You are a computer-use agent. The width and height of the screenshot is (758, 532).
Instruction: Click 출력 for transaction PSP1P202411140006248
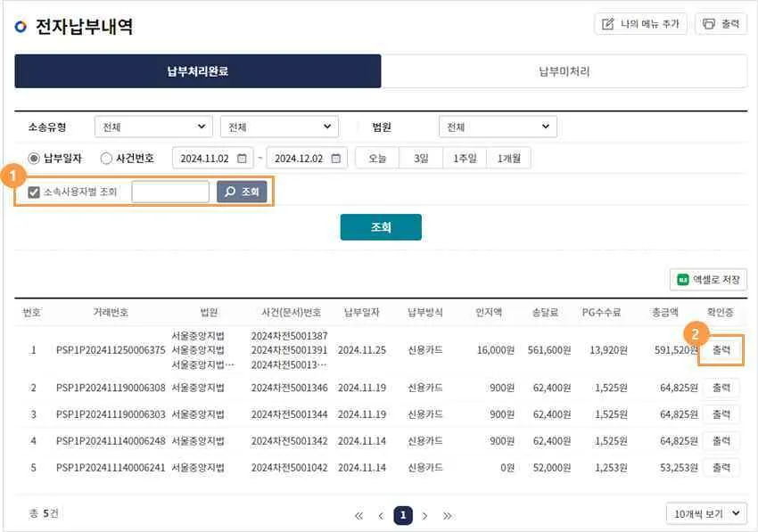coord(721,441)
